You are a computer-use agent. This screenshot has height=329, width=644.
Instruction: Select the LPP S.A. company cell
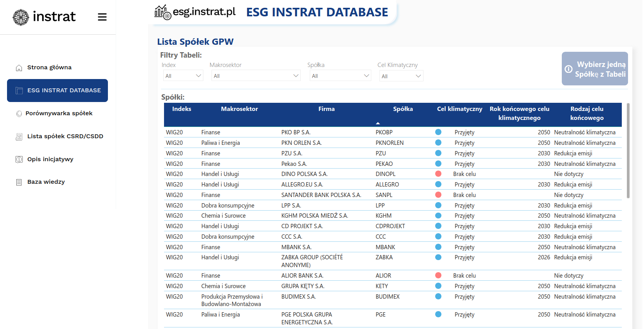click(x=291, y=206)
